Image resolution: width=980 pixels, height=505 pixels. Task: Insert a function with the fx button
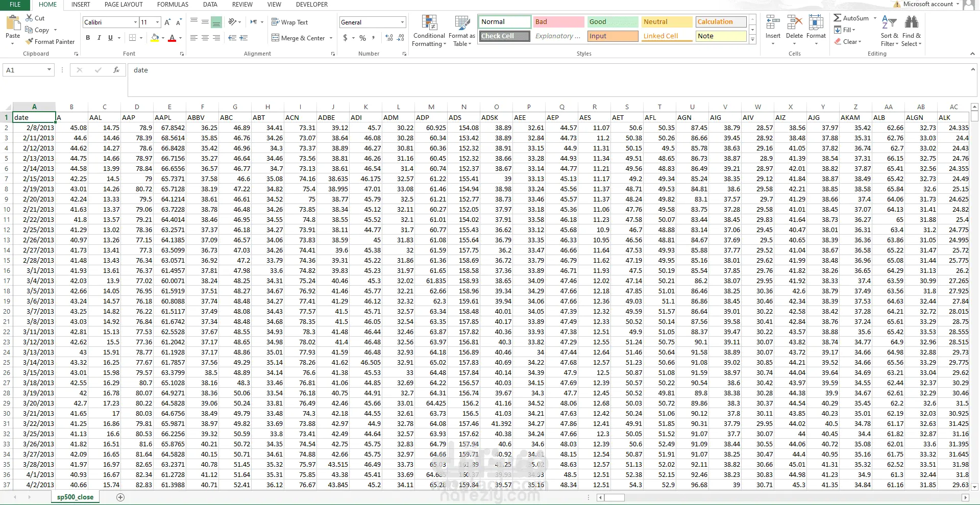point(116,70)
